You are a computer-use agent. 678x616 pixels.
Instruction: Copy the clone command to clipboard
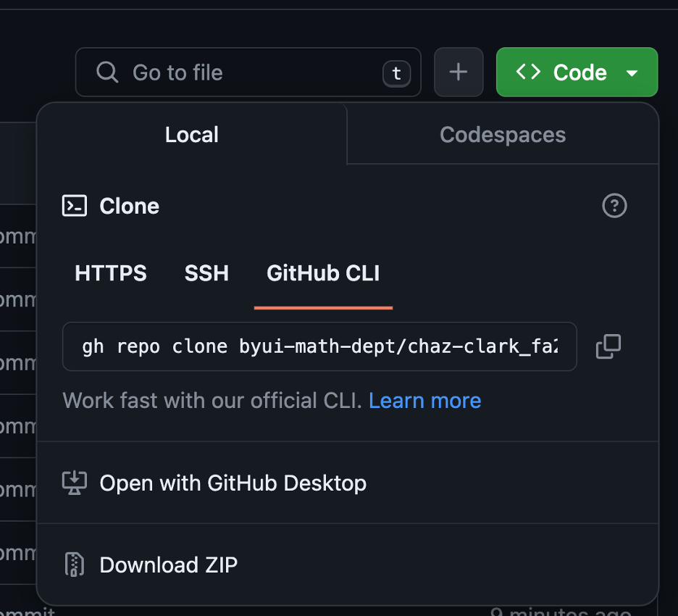coord(608,346)
